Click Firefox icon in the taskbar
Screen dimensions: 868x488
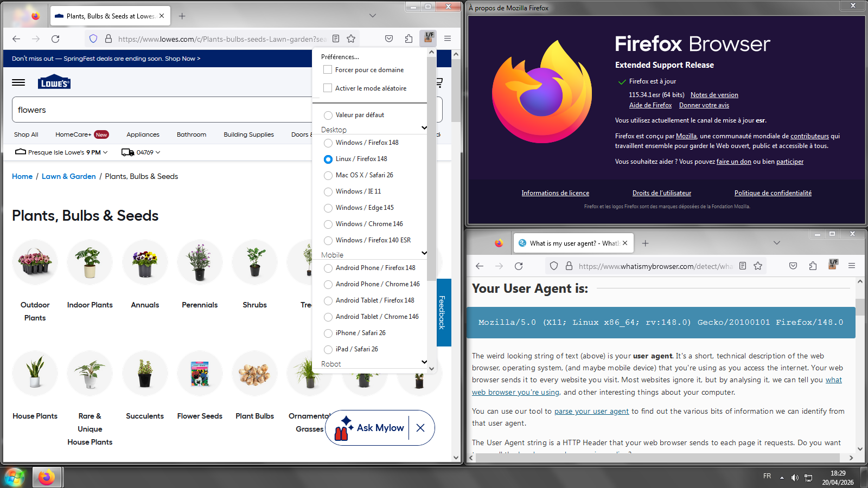47,478
